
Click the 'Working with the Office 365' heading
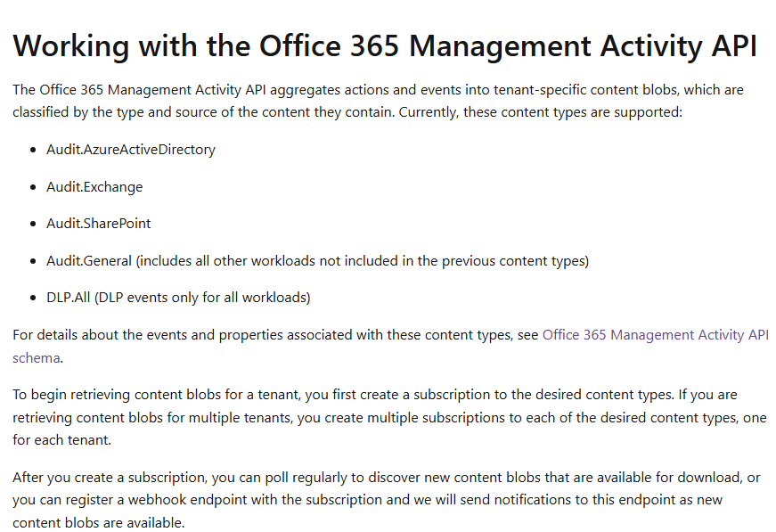[x=385, y=46]
